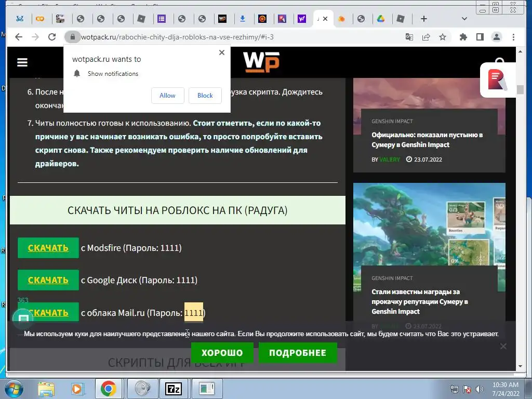
Task: Open a new browser tab
Action: (424, 19)
